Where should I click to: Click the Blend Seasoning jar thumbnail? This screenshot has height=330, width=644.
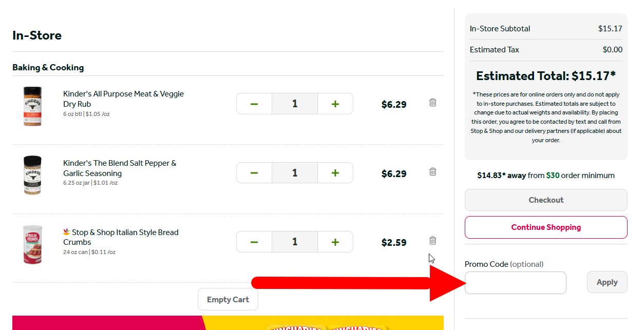tap(32, 174)
